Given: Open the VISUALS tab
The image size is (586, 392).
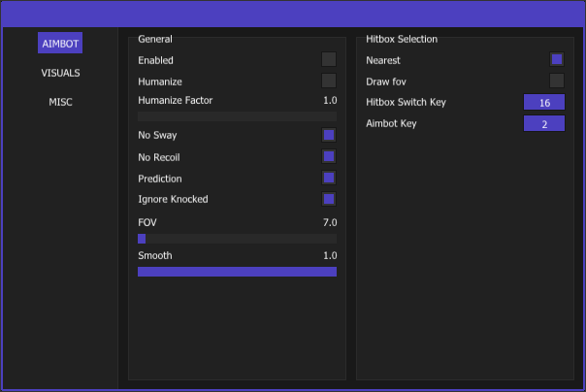Looking at the screenshot, I should coord(60,73).
